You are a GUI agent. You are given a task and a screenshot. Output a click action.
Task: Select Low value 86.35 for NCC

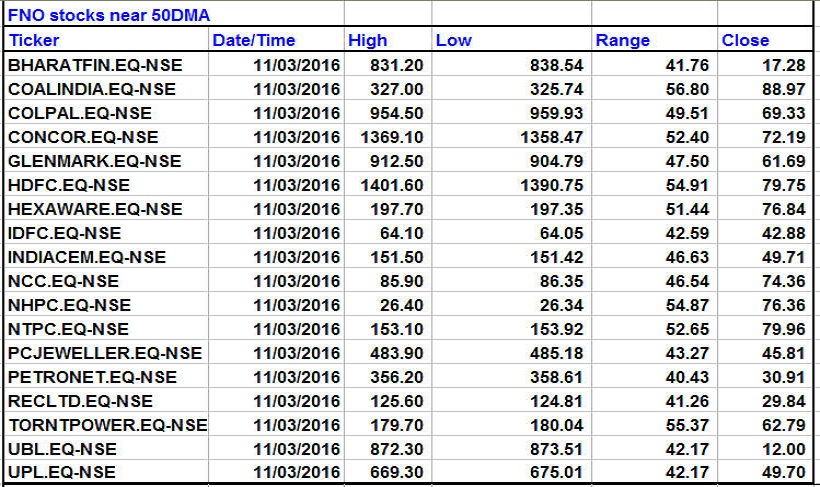(562, 281)
